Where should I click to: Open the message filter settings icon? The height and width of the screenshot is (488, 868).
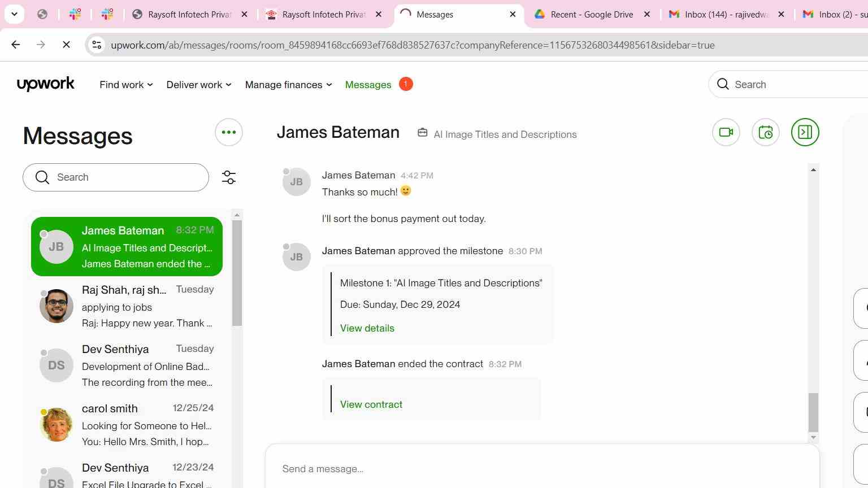(x=229, y=177)
